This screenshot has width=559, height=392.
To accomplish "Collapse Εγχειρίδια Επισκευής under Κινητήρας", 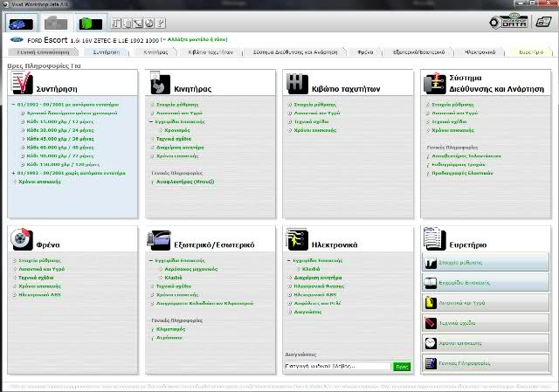I will pyautogui.click(x=151, y=120).
